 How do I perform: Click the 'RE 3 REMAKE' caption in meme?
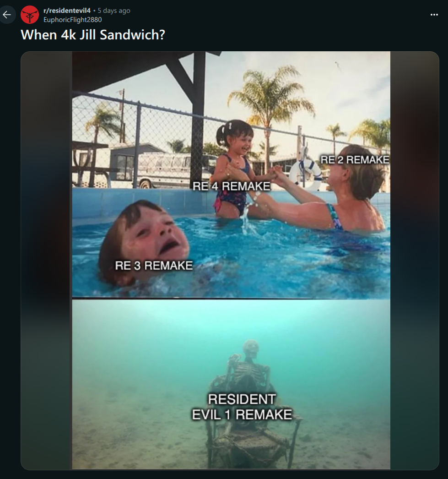point(154,266)
